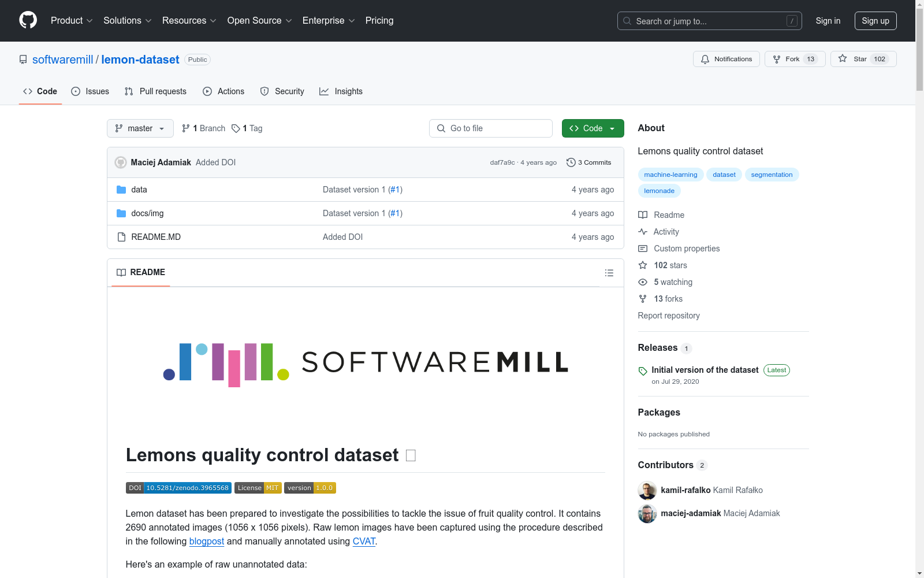The width and height of the screenshot is (924, 578).
Task: Click the data folder icon
Action: tap(121, 190)
